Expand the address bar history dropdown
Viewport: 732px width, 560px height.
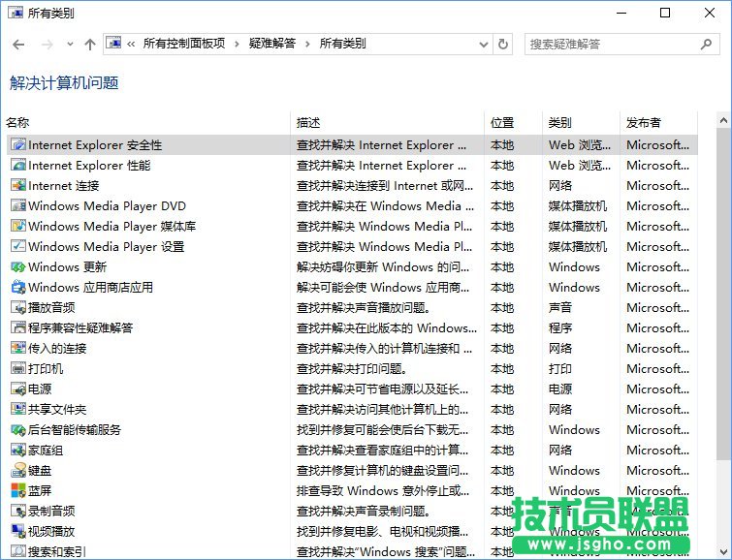(484, 45)
